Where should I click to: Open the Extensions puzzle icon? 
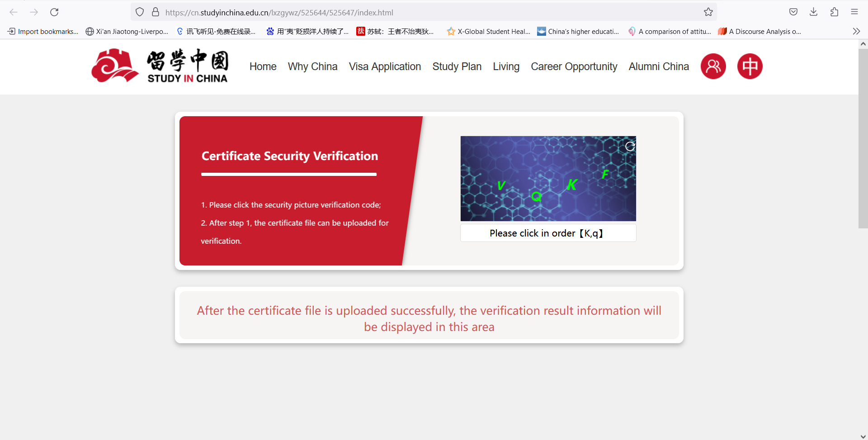tap(834, 12)
